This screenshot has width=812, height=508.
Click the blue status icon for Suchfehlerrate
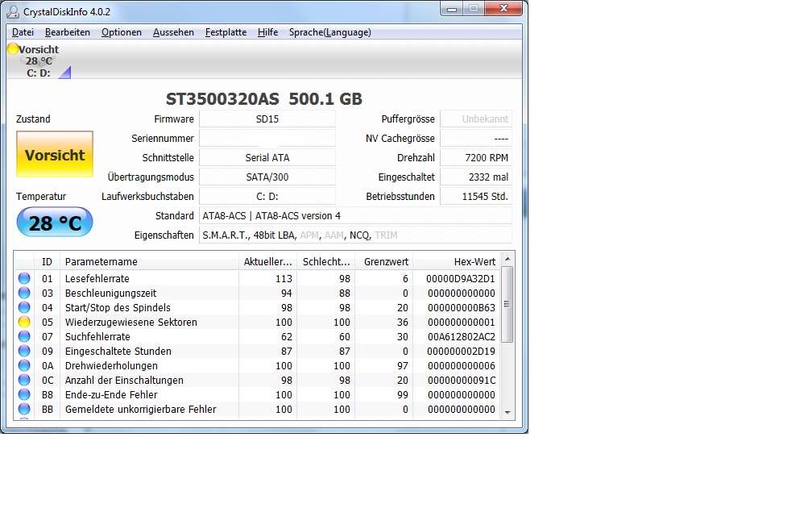pos(24,336)
